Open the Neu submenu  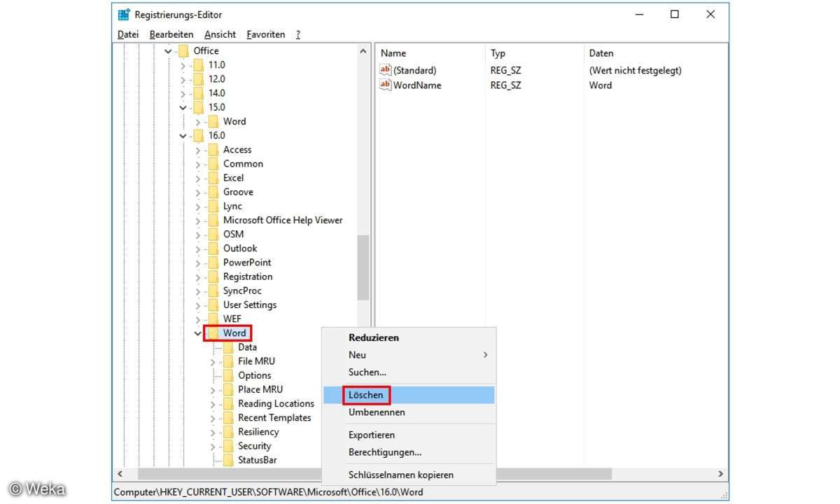tap(409, 355)
